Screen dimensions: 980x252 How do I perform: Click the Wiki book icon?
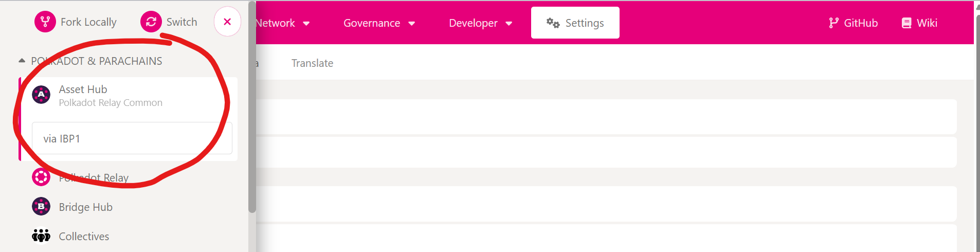pyautogui.click(x=906, y=23)
